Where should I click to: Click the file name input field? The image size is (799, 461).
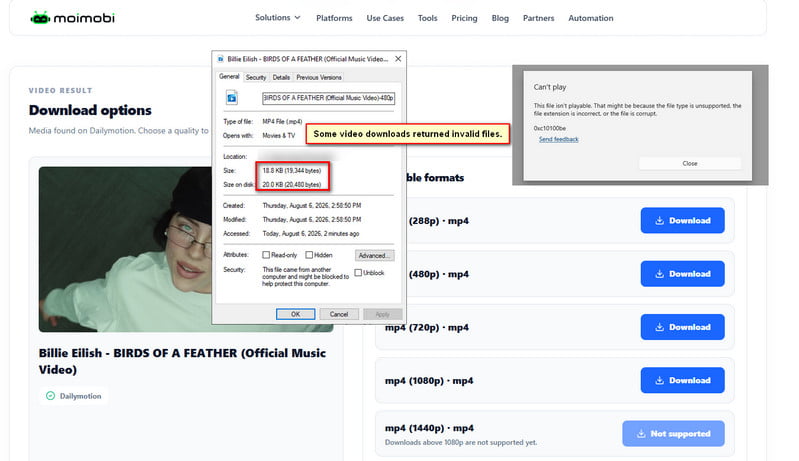point(328,98)
